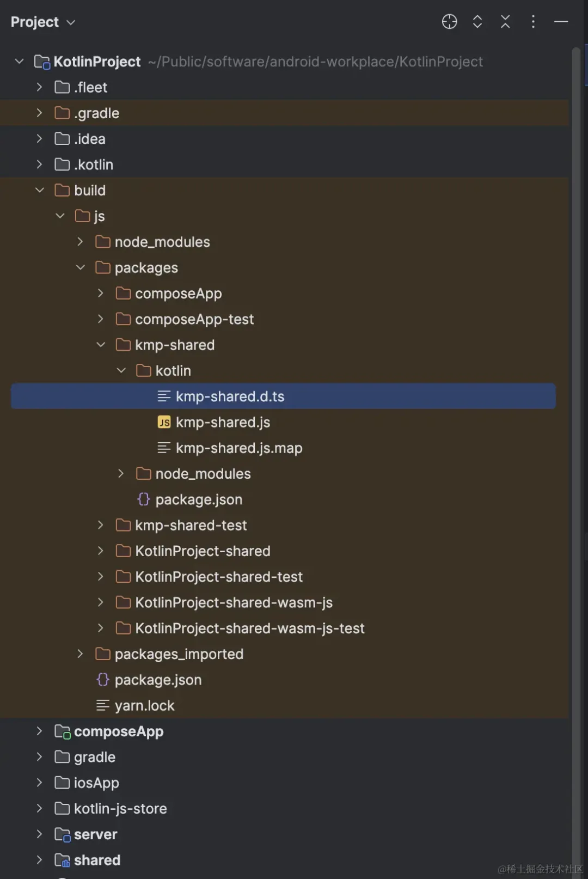The height and width of the screenshot is (879, 588).
Task: Collapse the build folder
Action: (39, 190)
